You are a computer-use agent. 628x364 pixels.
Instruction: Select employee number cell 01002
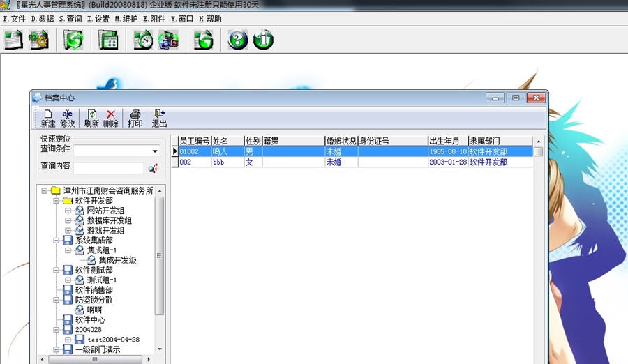[x=195, y=152]
